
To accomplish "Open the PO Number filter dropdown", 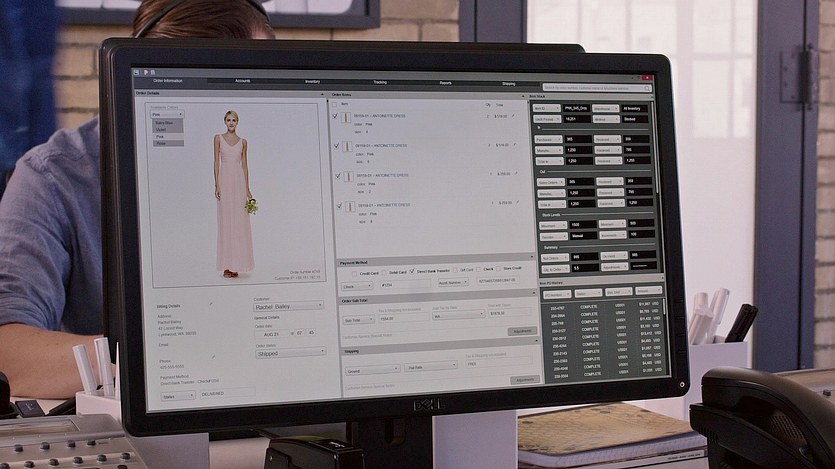I will tap(557, 294).
